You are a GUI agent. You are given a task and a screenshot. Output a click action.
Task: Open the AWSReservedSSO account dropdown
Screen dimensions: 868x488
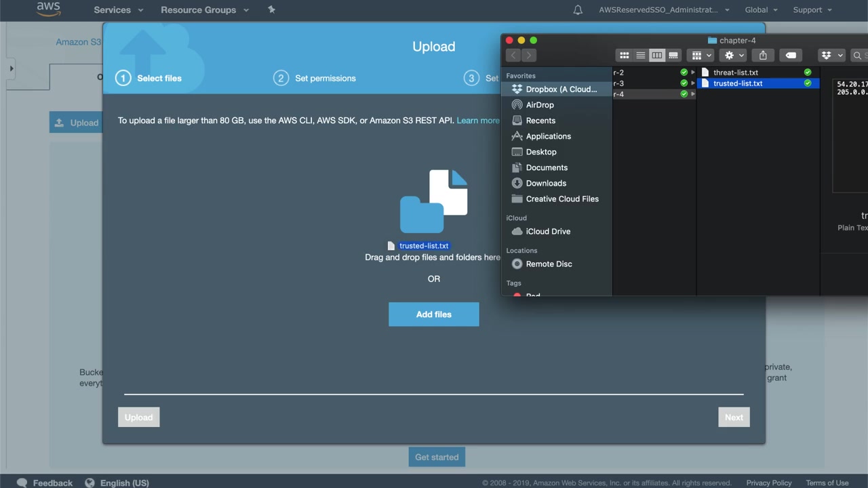(x=665, y=10)
